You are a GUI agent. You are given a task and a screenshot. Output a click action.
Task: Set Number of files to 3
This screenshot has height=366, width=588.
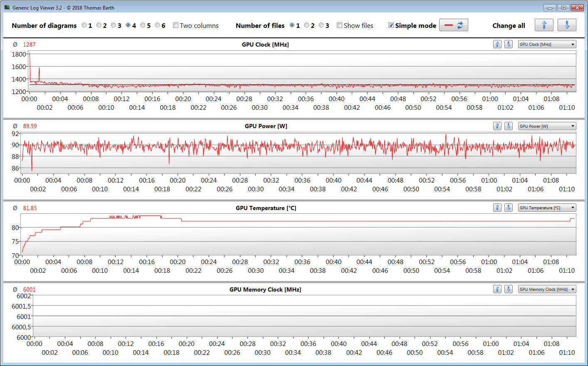coord(321,25)
